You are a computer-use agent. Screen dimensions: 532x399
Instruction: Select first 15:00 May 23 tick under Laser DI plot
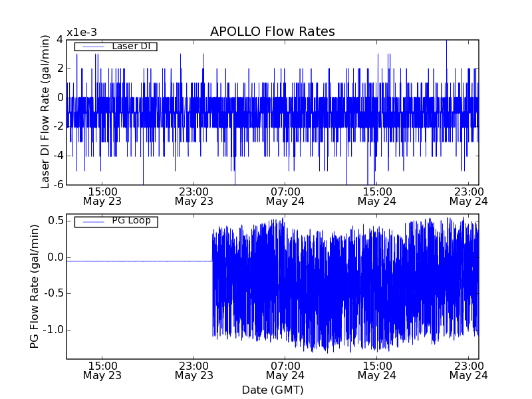(102, 196)
